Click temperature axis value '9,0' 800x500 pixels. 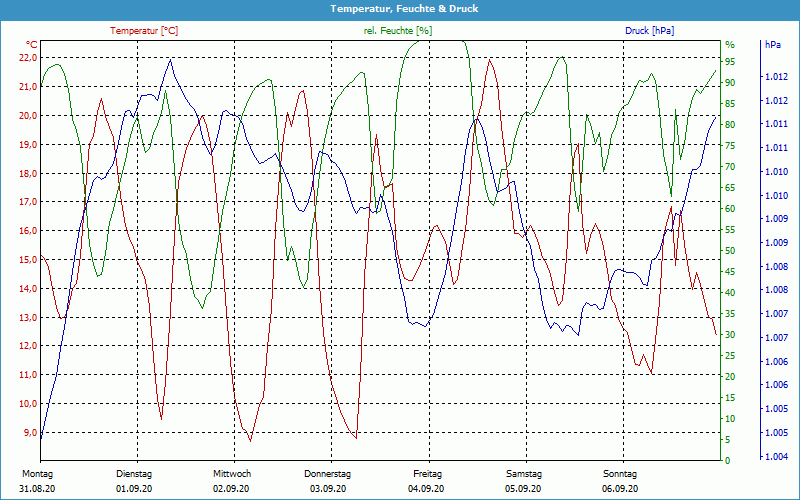point(30,433)
